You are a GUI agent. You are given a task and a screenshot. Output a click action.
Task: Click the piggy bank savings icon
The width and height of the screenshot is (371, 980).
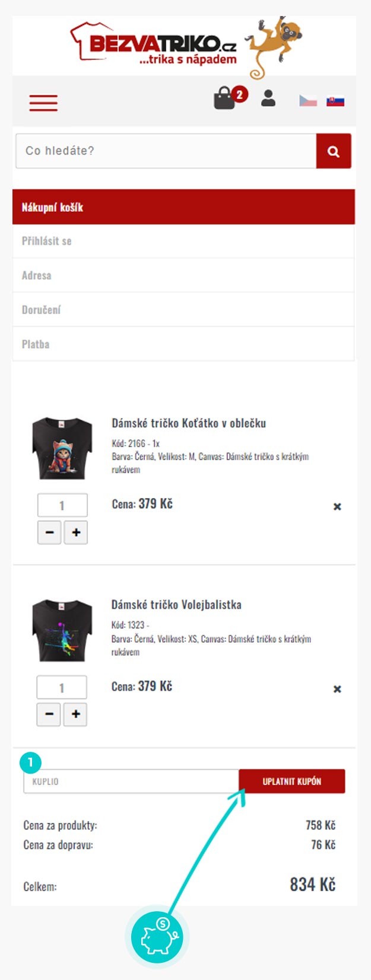coord(157,937)
